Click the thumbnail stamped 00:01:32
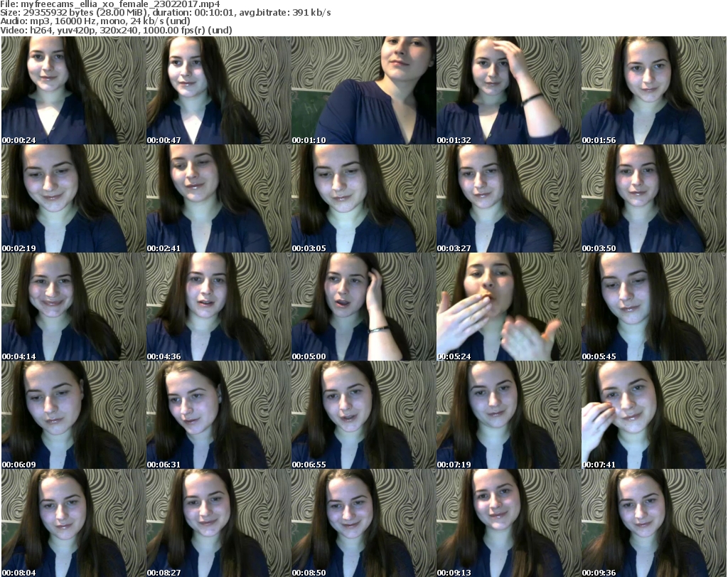The width and height of the screenshot is (728, 577). (508, 90)
